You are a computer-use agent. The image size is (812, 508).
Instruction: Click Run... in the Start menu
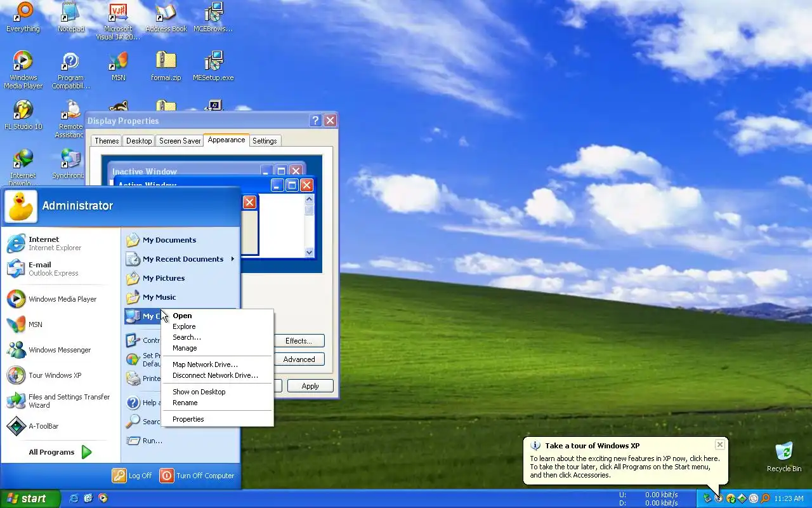(x=181, y=441)
